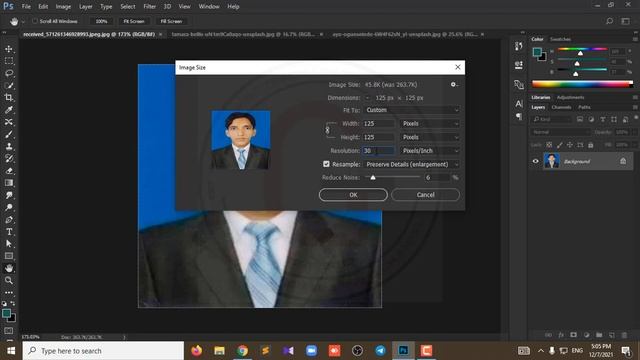Select the Lasso tool

coord(9,73)
